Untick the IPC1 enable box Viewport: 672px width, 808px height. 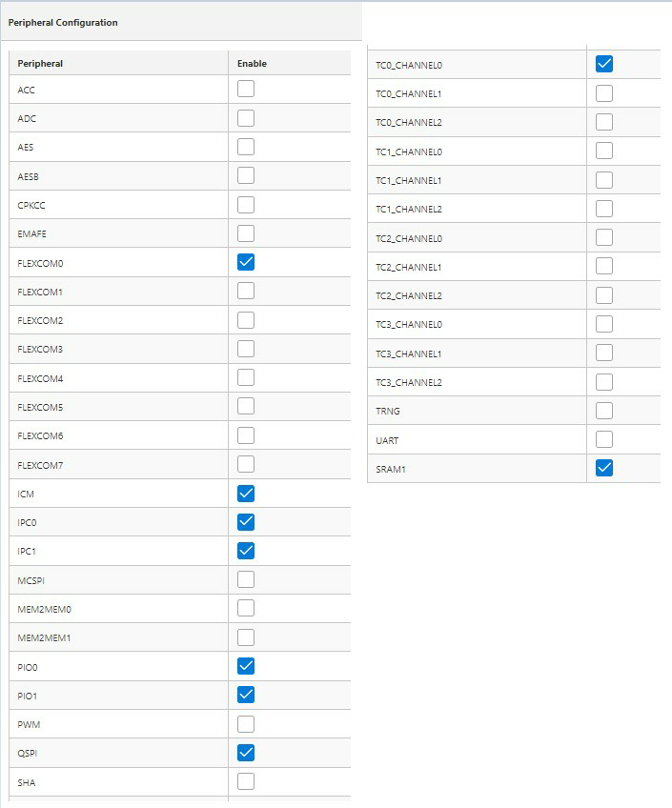[246, 551]
